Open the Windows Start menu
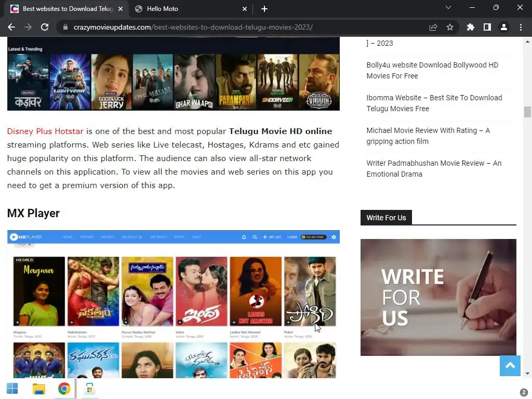 12,389
